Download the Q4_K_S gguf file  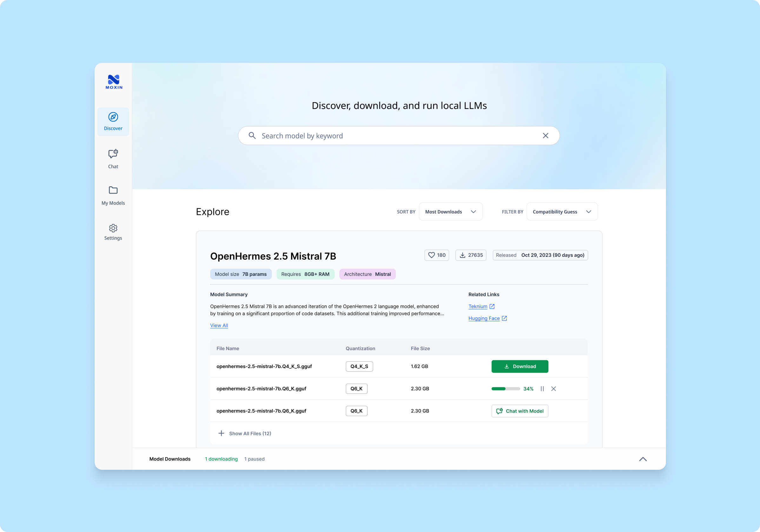point(520,367)
